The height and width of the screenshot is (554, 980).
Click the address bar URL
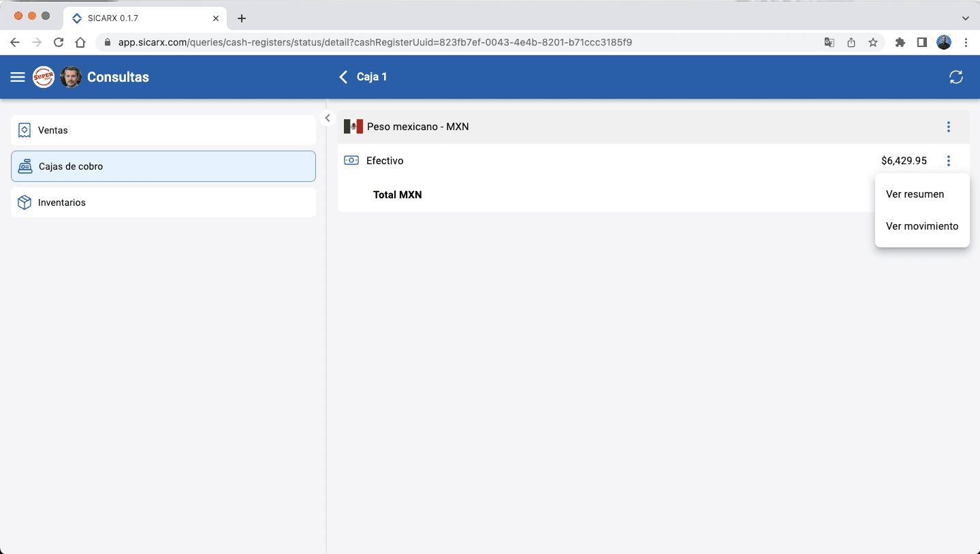(x=375, y=42)
